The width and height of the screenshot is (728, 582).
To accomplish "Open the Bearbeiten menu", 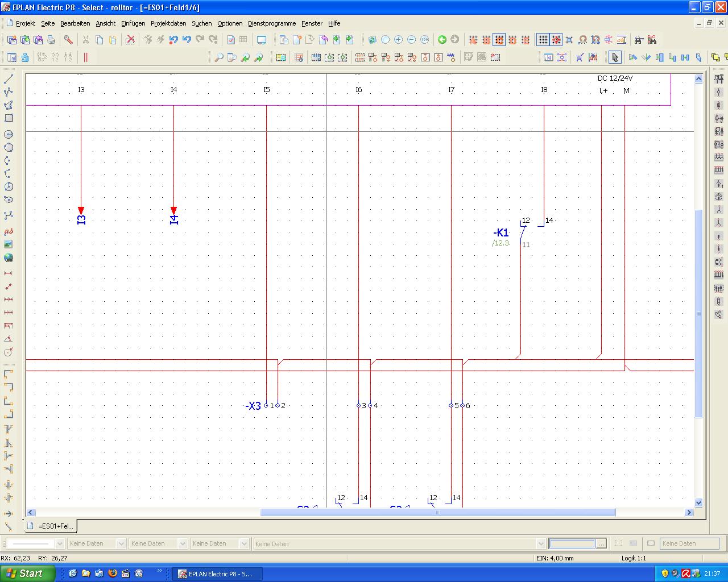I will coord(75,23).
